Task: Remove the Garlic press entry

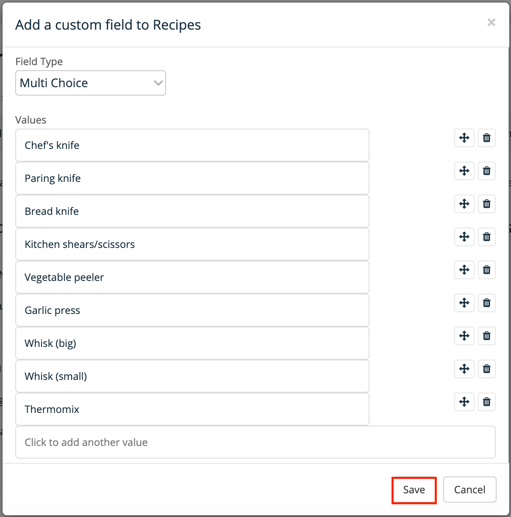Action: click(487, 303)
